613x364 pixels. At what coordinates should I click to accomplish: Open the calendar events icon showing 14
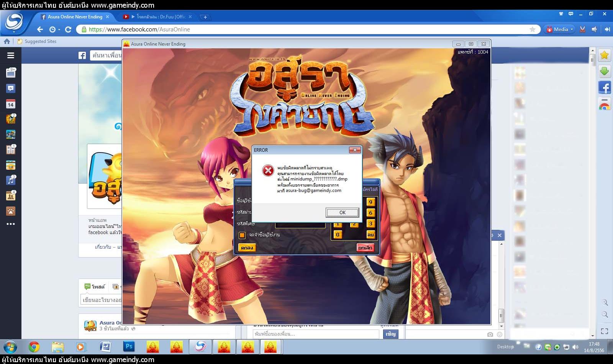11,104
